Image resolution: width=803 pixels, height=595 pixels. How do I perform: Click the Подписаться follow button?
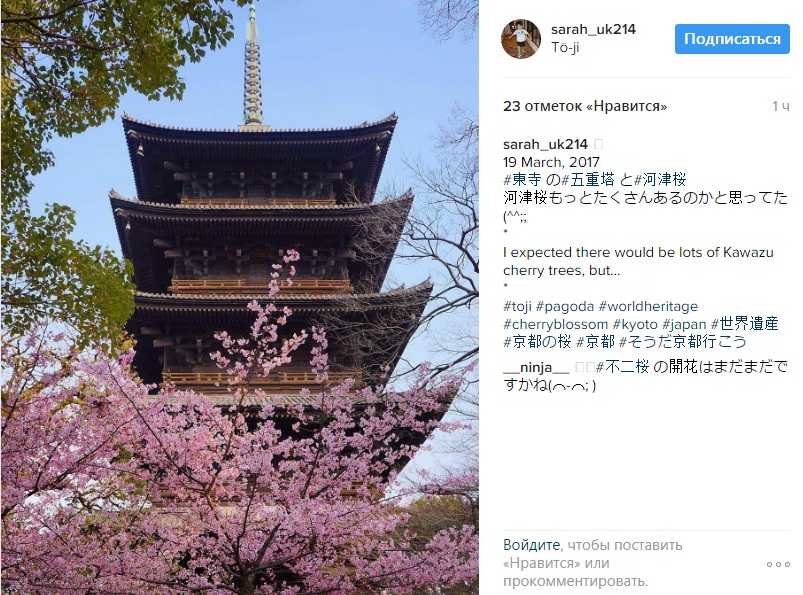(732, 39)
